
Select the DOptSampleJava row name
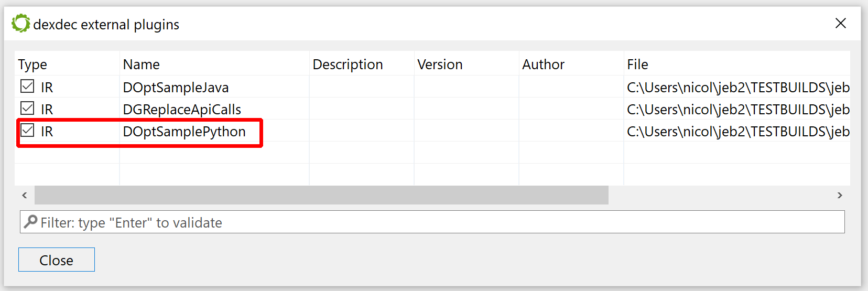[x=176, y=87]
